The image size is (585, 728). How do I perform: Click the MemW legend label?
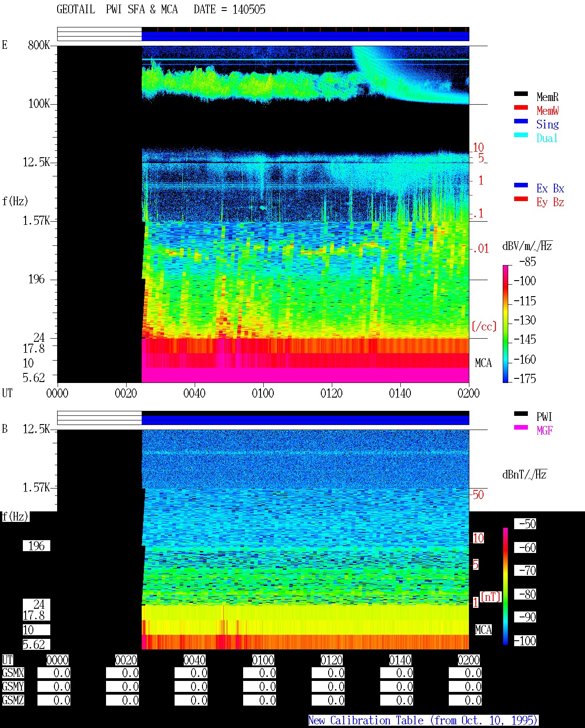pos(548,111)
